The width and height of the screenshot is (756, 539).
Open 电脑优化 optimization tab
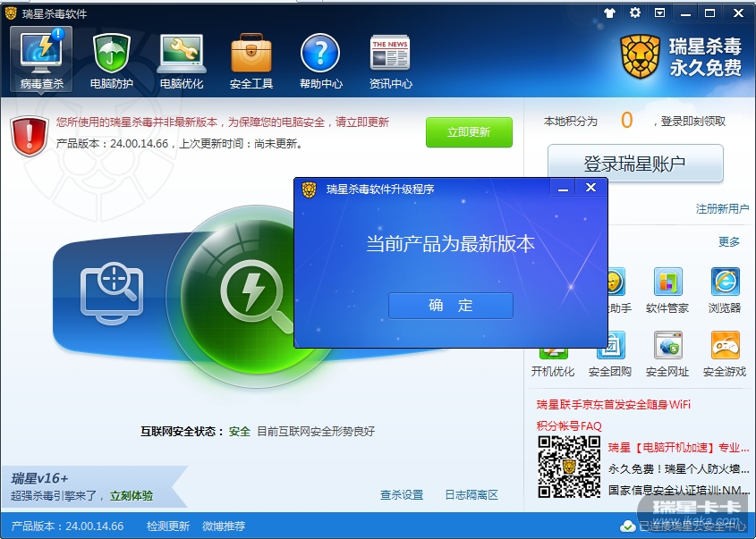[x=182, y=60]
